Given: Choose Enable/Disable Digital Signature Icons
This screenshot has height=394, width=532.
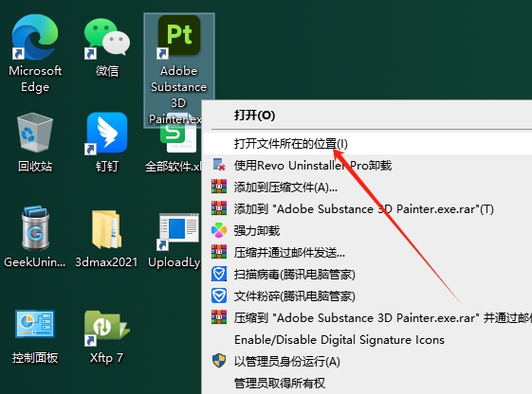Looking at the screenshot, I should 367,339.
